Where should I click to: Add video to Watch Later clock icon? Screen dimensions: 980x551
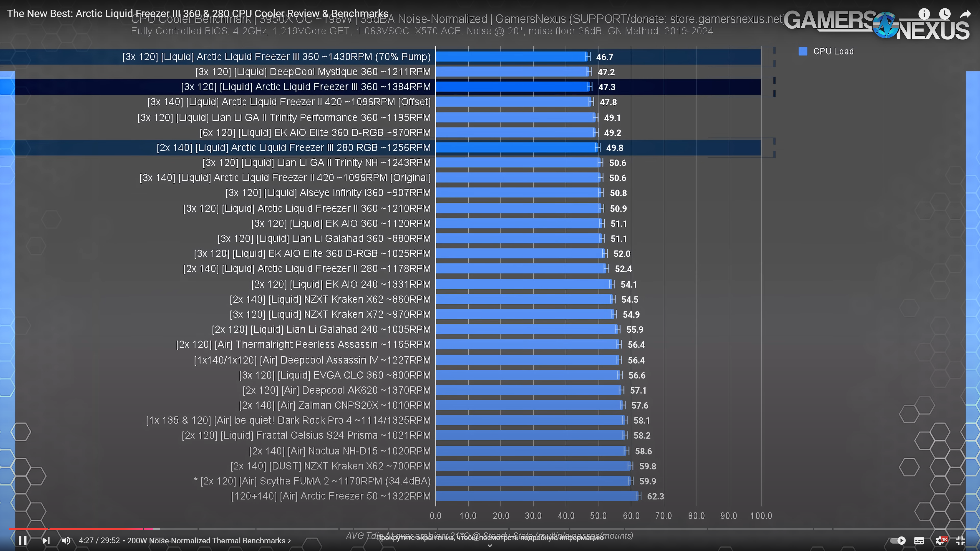945,14
